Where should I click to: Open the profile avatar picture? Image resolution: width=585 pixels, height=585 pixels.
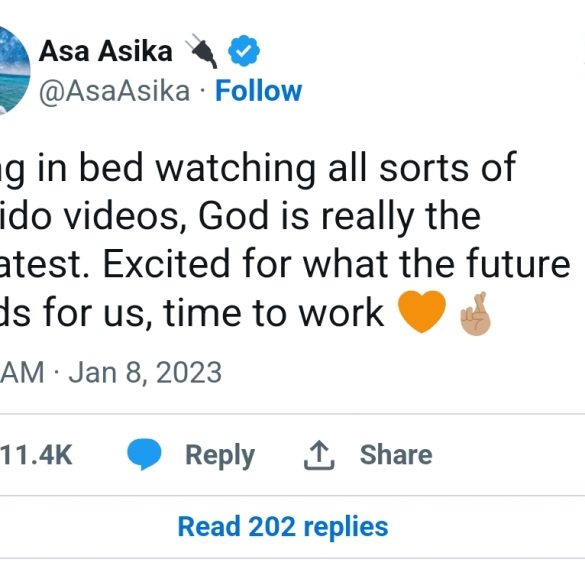click(13, 70)
